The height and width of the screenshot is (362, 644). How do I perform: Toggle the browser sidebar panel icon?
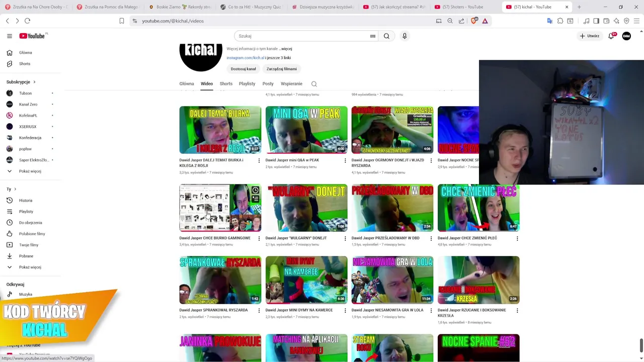pos(596,21)
